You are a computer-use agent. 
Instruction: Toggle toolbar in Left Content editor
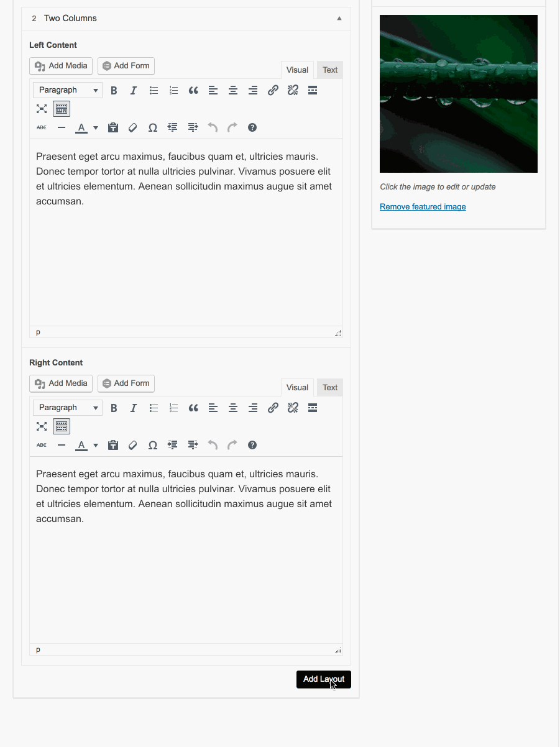pyautogui.click(x=62, y=109)
